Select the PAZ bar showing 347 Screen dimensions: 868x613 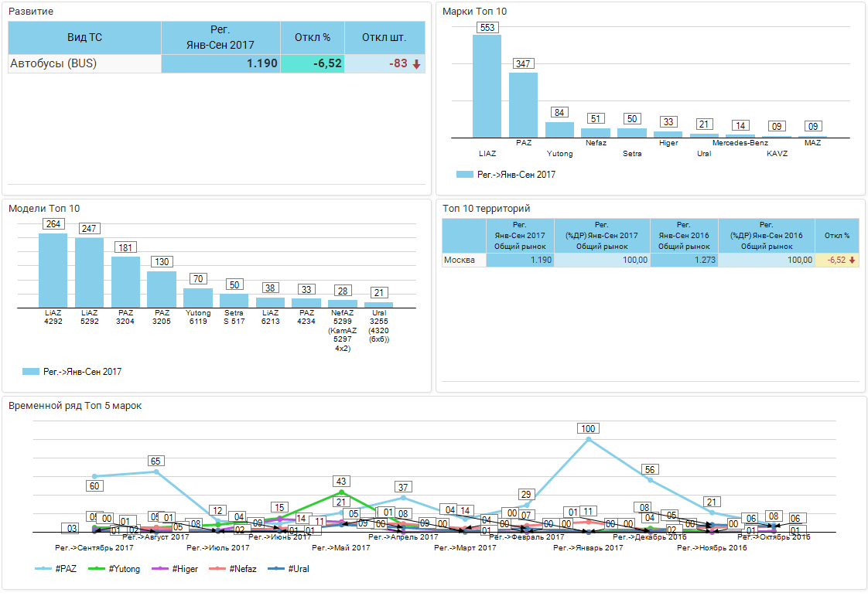523,105
